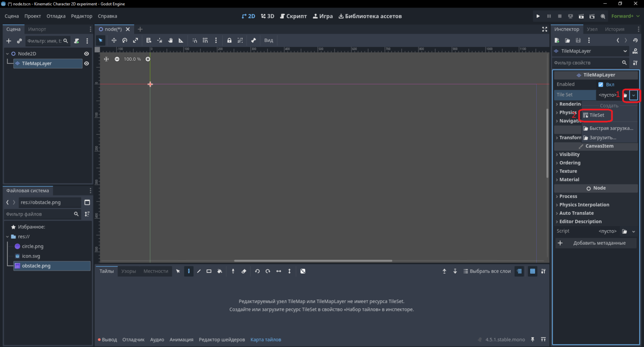Choose the Line tool in tile editor
The width and height of the screenshot is (644, 347).
click(x=199, y=271)
